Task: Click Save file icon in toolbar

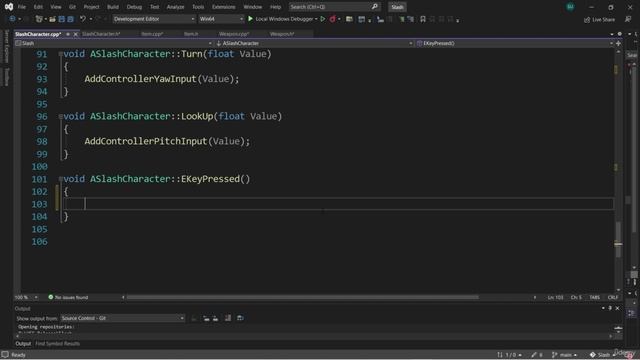Action: pyautogui.click(x=62, y=19)
